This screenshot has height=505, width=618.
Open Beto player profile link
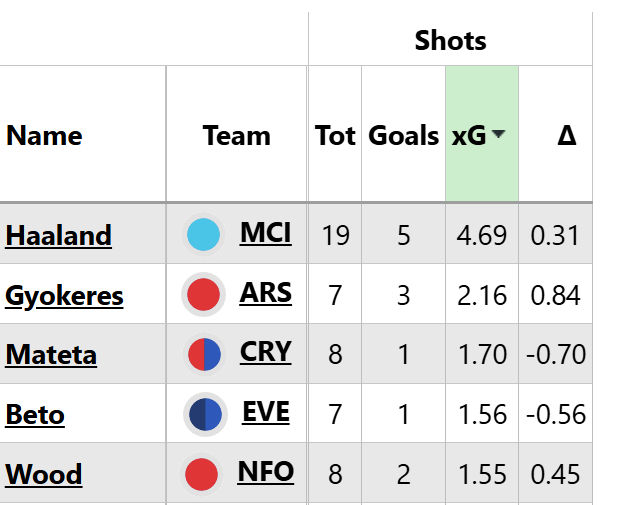coord(35,414)
